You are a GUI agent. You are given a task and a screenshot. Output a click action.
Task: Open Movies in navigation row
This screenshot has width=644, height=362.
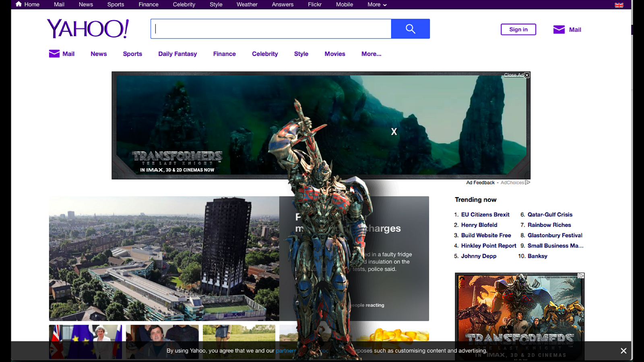point(335,54)
